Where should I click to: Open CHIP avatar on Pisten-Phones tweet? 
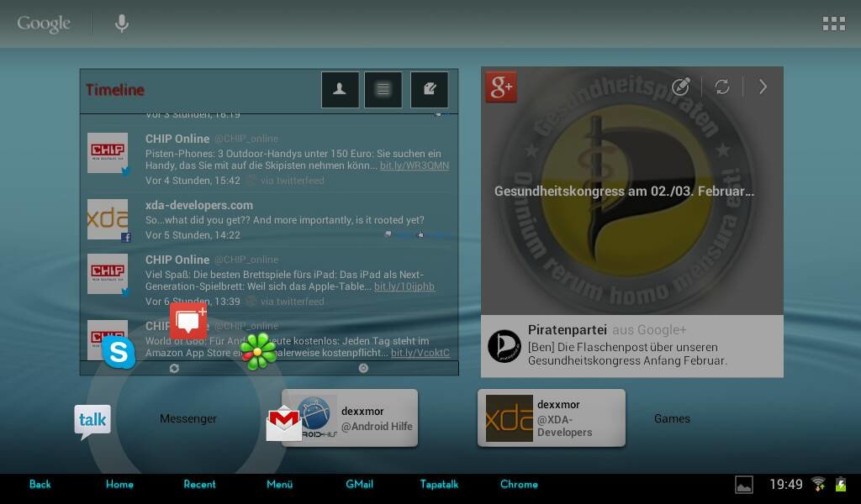click(x=108, y=153)
